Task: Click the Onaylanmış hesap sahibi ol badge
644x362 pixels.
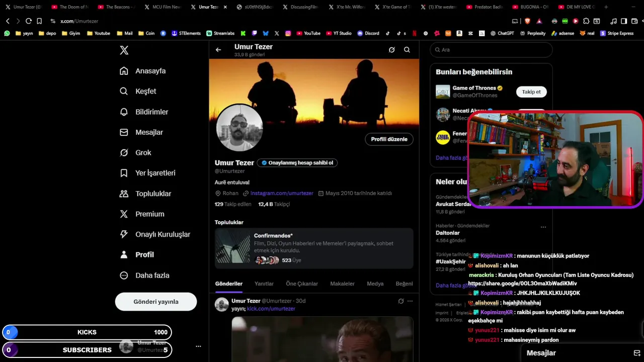Action: click(x=297, y=163)
